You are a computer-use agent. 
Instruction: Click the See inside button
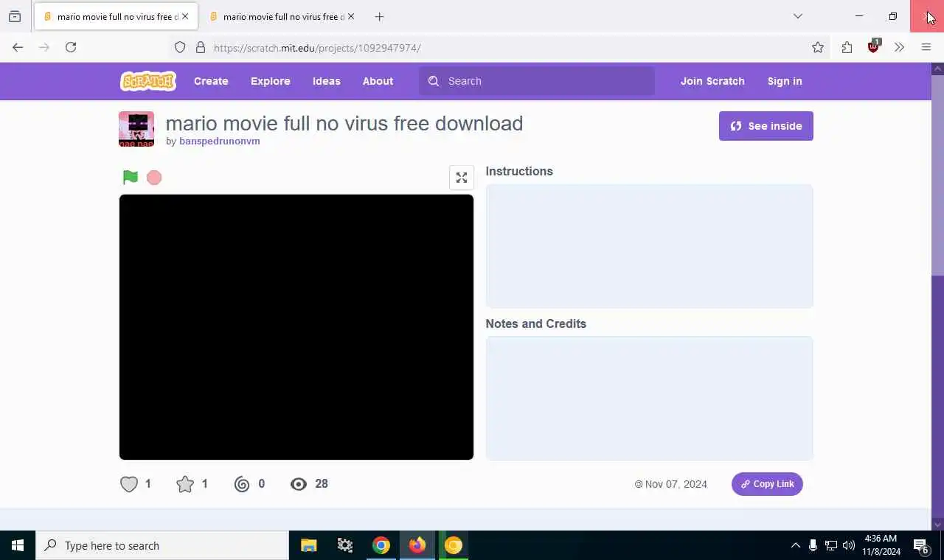(766, 126)
